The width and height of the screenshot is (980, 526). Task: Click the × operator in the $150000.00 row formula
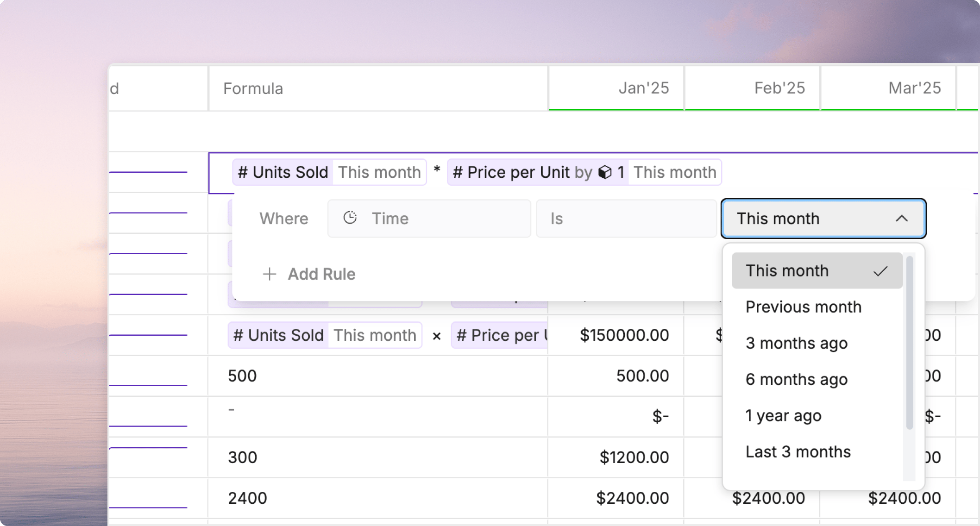[x=436, y=336]
